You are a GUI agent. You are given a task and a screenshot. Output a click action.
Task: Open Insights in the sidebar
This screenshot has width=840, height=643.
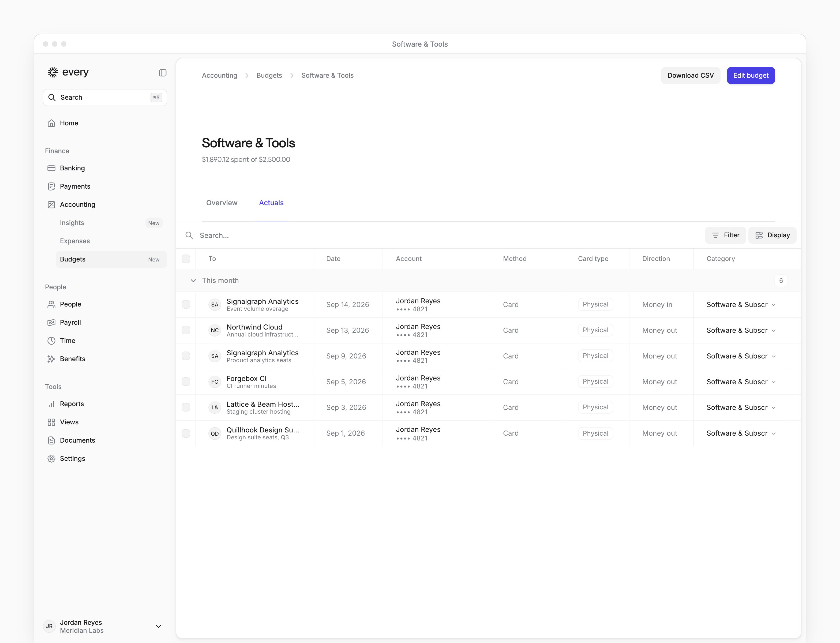[x=111, y=223]
